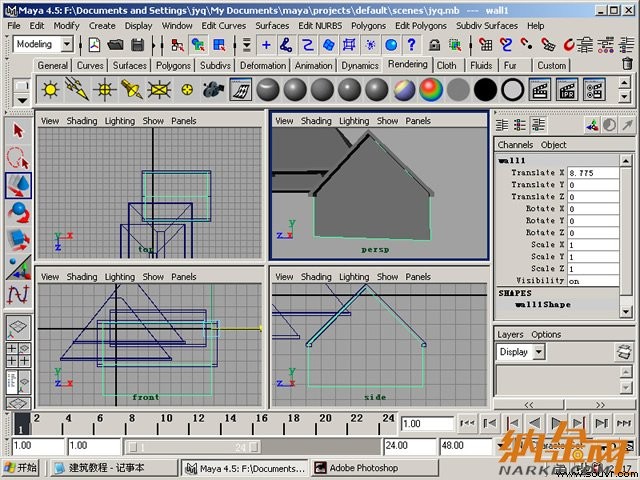Pick the Rotate tool sphere icon
640x480 pixels.
tap(18, 213)
